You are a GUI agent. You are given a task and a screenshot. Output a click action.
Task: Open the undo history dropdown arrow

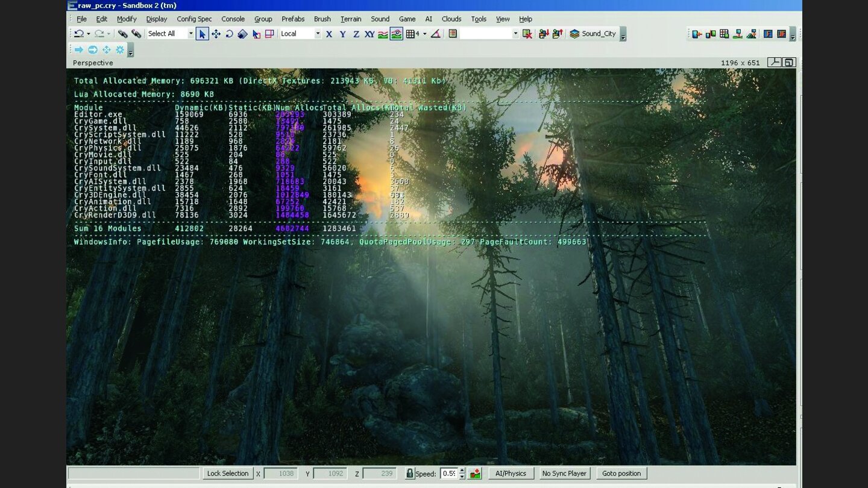88,34
